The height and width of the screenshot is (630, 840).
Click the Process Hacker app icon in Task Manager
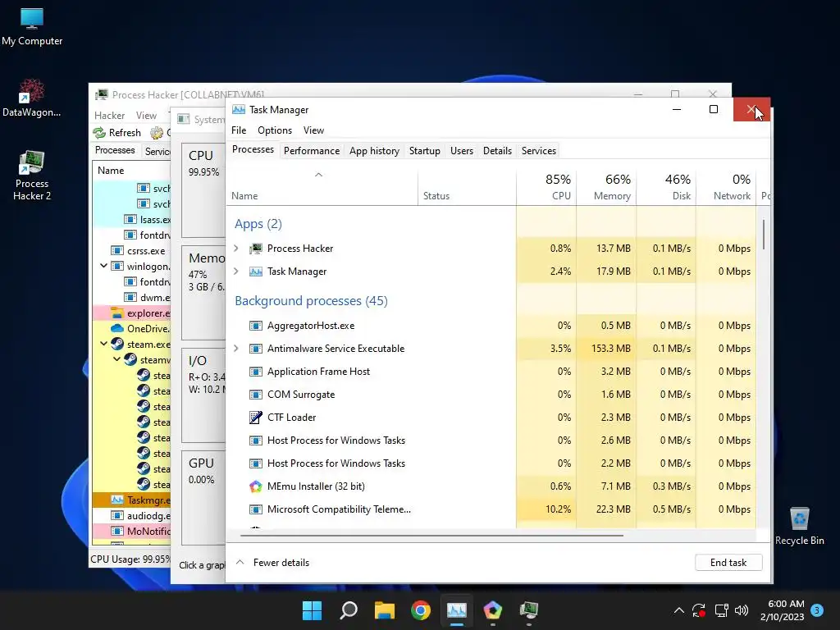(256, 249)
